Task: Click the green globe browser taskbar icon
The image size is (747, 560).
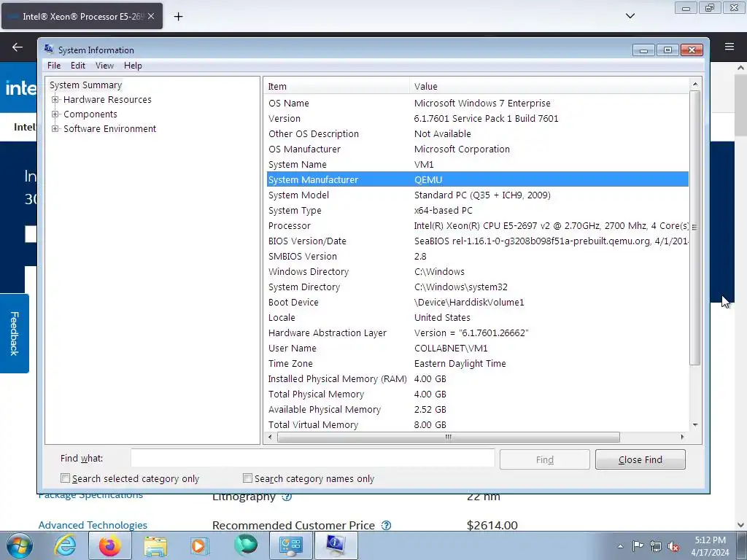Action: tap(246, 545)
